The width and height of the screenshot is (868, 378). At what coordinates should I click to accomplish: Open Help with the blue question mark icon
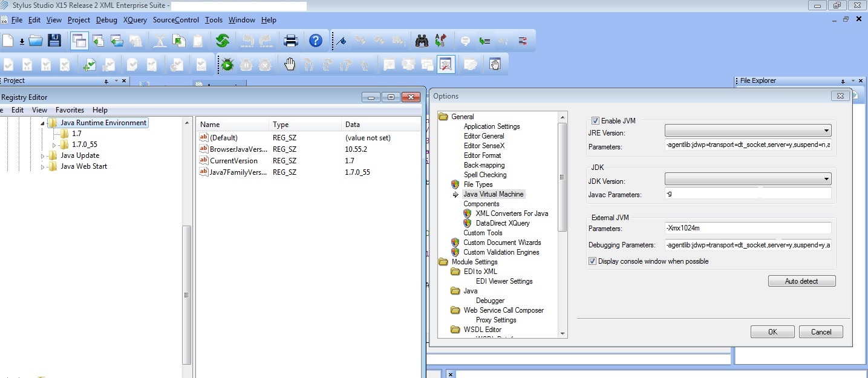316,41
